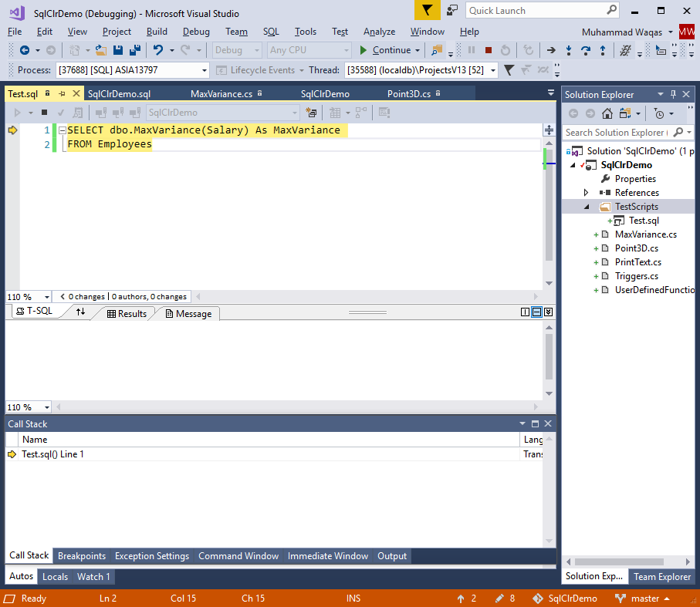Click the Save All icon
Screen dimensions: 700x607
pos(135,50)
